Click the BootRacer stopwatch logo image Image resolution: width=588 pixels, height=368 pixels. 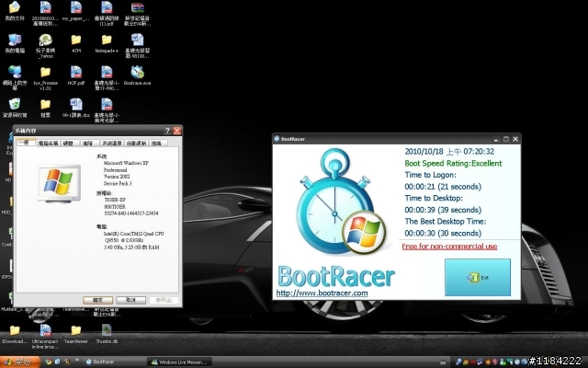pos(340,202)
